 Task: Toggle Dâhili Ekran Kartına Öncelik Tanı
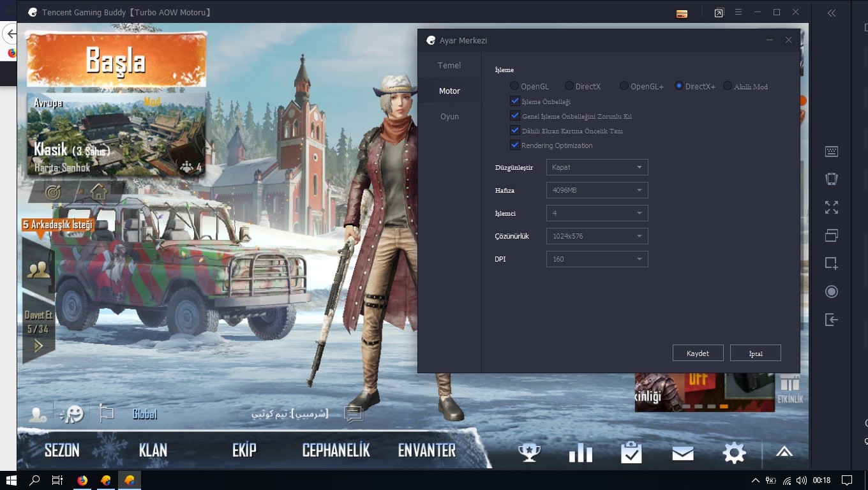click(515, 130)
